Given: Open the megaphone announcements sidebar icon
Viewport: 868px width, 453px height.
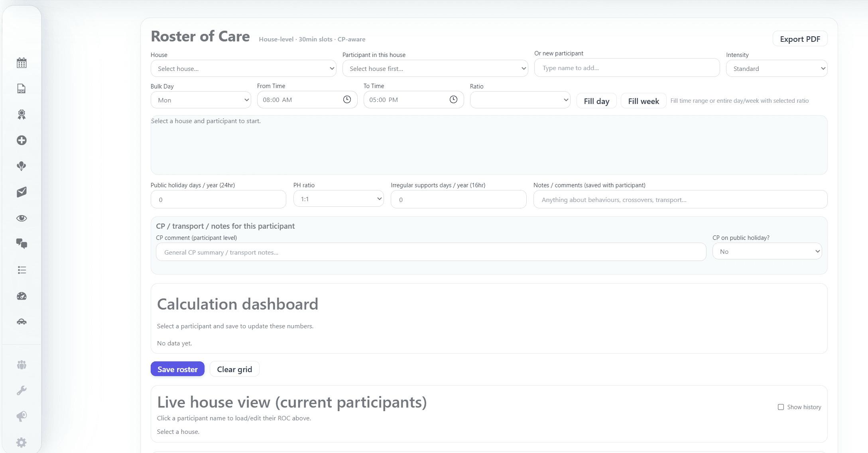Looking at the screenshot, I should coord(22,416).
